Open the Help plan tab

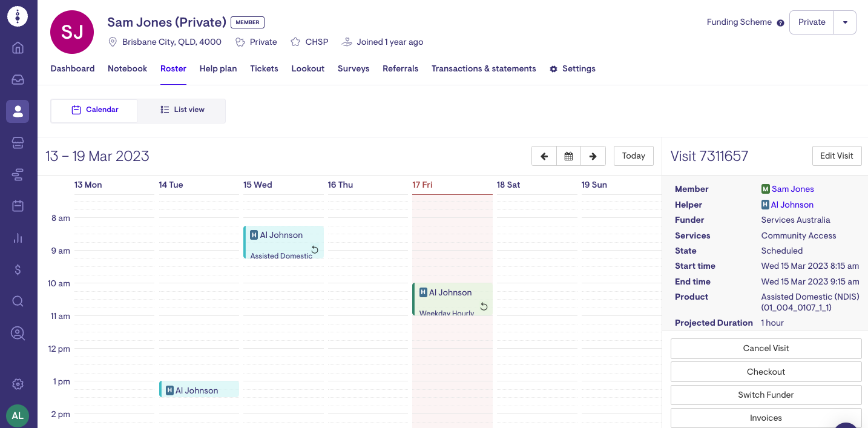pos(218,69)
